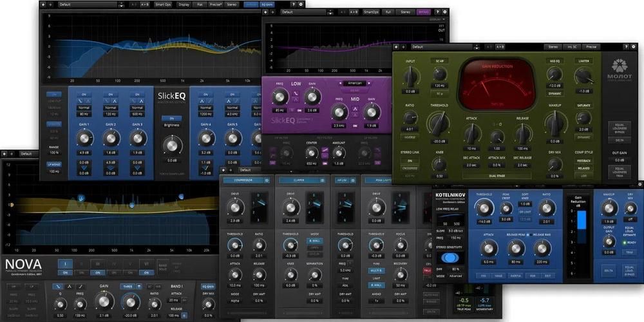Select low shelf shape icon above 80 Hz band
Screen dimensions: 644x322
pos(80,101)
